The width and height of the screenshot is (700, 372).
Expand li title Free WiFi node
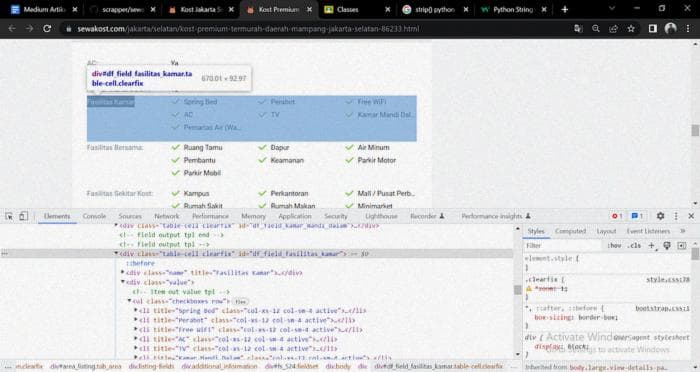click(136, 330)
